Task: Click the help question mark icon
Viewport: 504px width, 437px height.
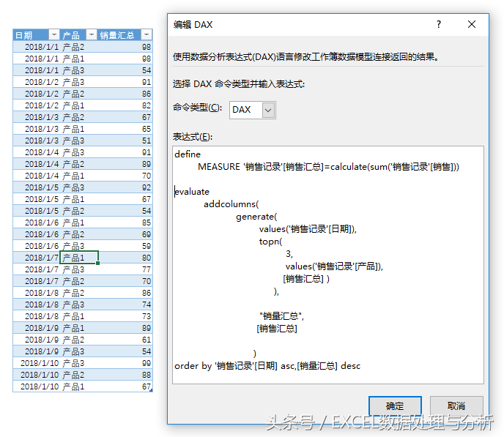Action: [439, 24]
